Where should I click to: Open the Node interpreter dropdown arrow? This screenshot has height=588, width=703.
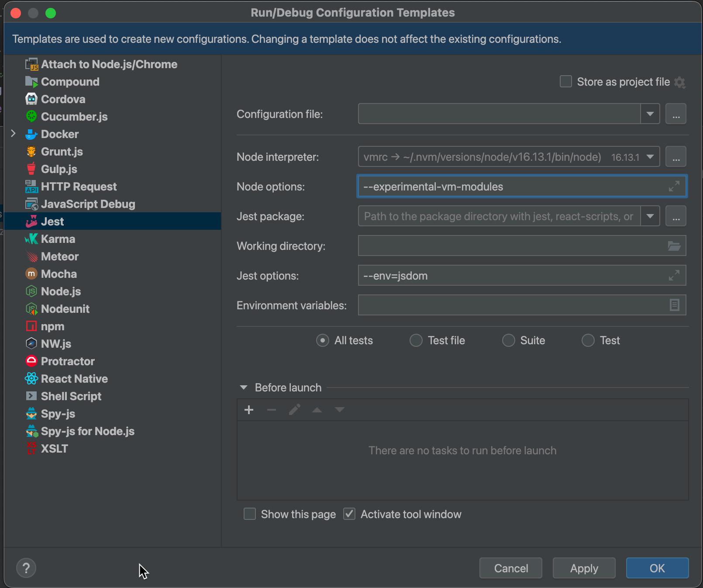coord(650,157)
